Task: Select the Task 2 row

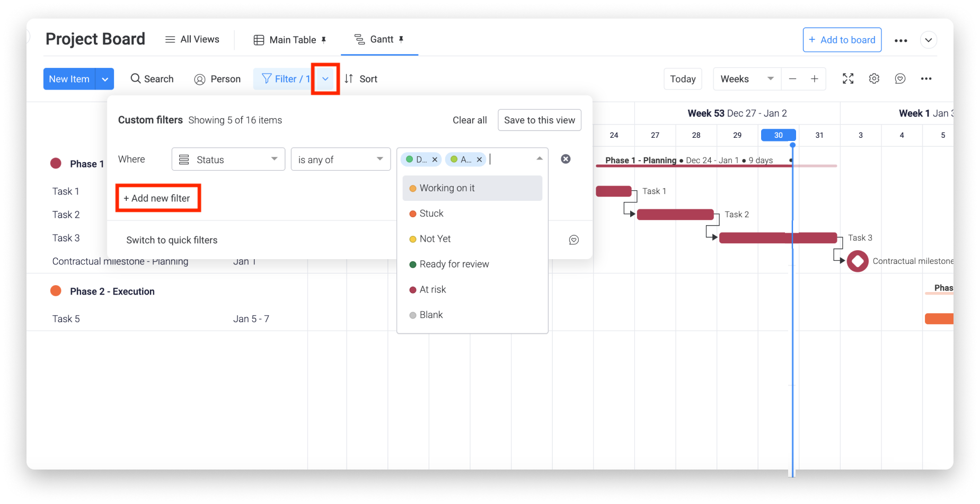Action: tap(66, 215)
